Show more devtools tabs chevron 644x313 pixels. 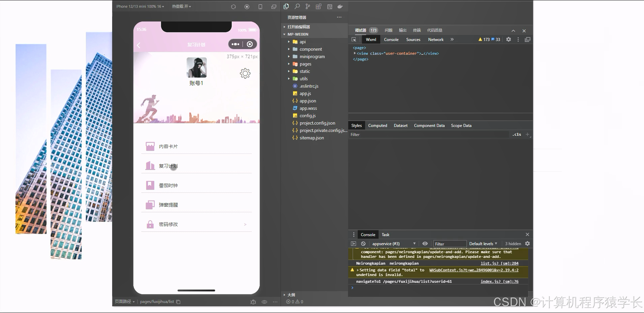coord(452,39)
